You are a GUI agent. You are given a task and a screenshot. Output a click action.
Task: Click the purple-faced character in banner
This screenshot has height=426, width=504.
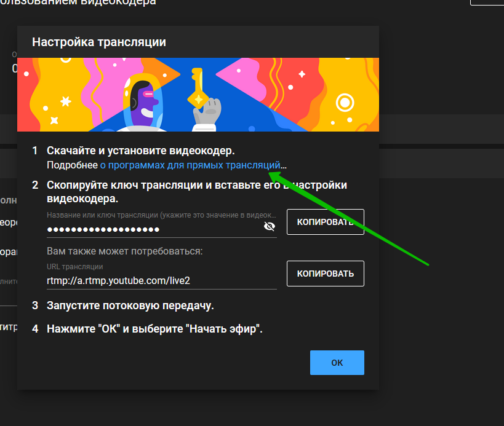[145, 101]
